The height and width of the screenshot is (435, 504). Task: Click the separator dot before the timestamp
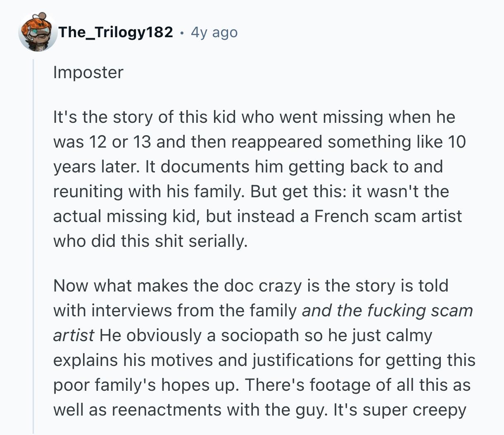tap(182, 32)
